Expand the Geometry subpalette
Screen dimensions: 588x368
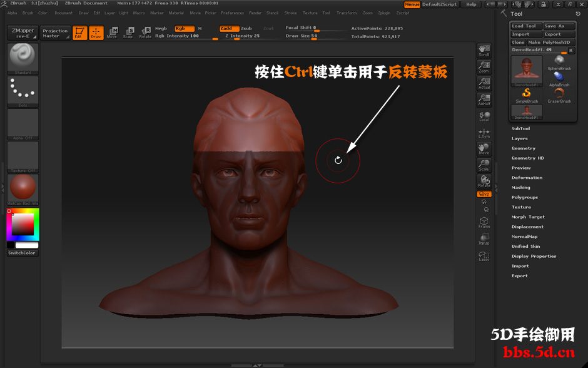coord(524,148)
